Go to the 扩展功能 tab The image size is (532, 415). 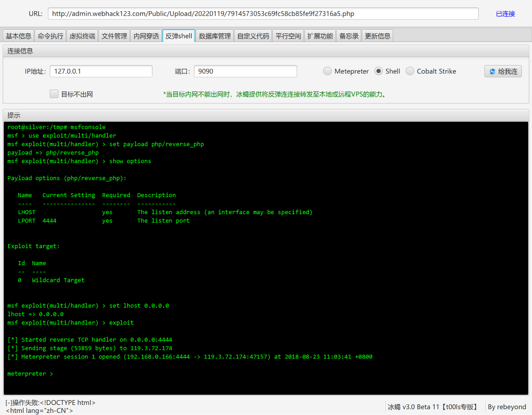click(320, 36)
